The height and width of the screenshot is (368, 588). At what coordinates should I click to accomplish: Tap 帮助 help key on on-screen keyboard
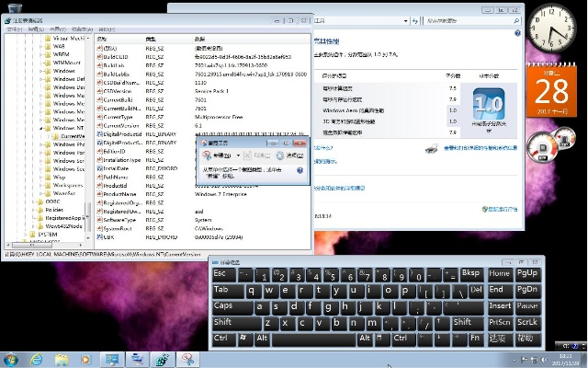527,338
